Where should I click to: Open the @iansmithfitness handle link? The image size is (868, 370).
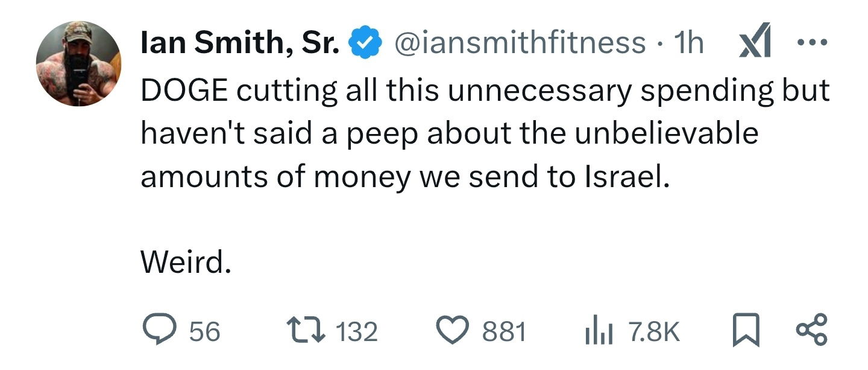519,43
